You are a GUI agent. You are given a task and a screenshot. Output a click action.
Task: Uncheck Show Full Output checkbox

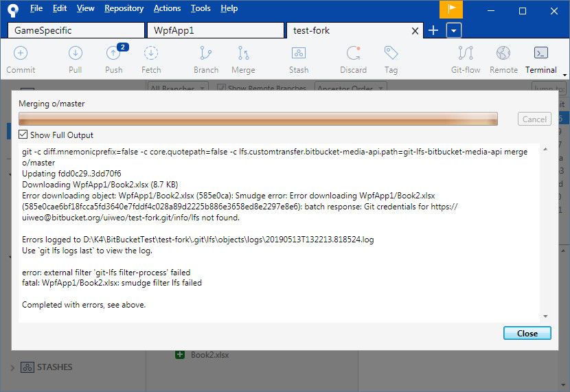pyautogui.click(x=23, y=135)
